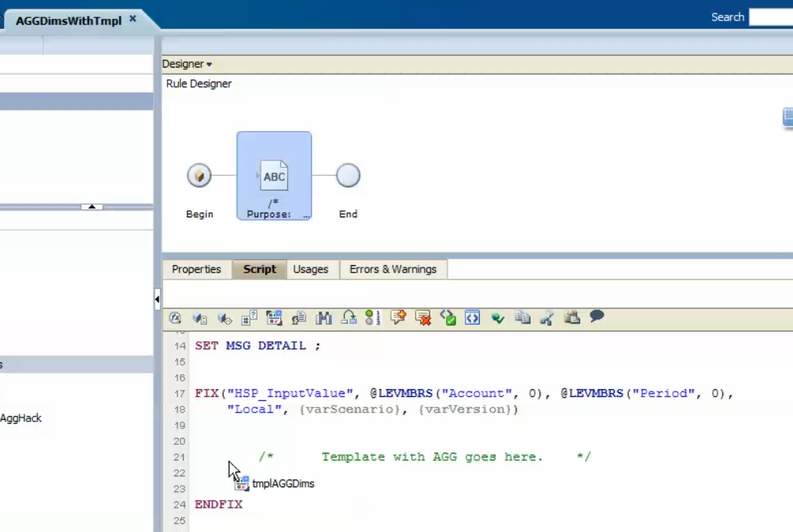Click the tmplAGGDims template label
The image size is (793, 532).
coord(283,483)
